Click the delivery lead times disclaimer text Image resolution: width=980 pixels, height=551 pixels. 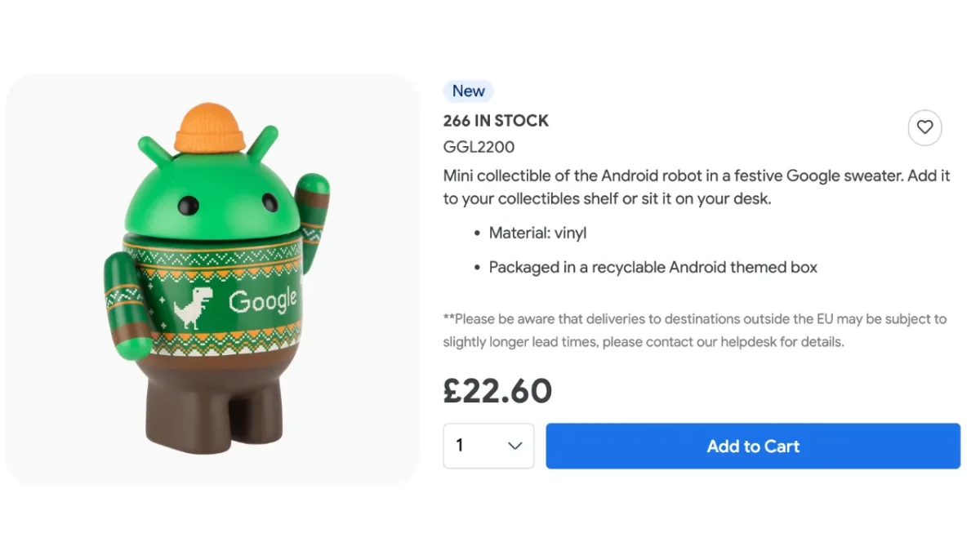(x=694, y=330)
